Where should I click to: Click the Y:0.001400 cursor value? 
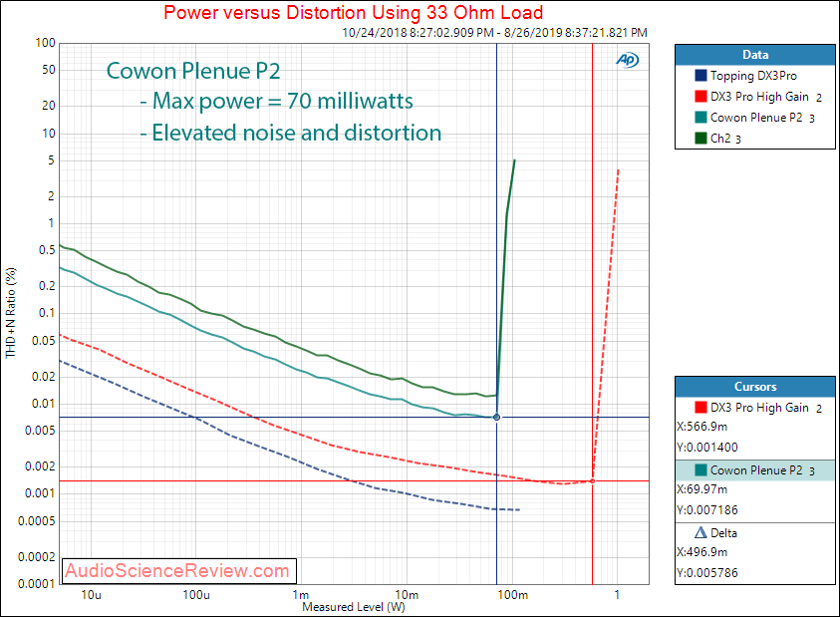pos(707,448)
